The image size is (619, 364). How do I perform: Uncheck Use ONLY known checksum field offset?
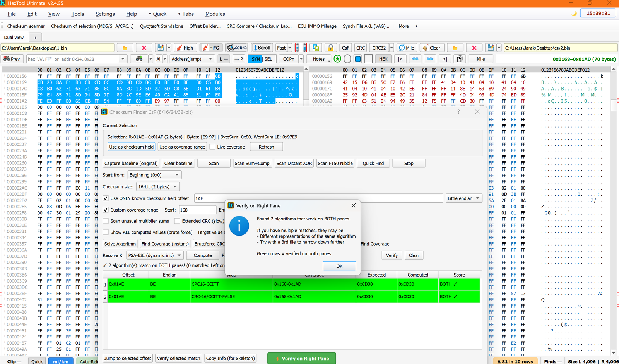tap(106, 198)
